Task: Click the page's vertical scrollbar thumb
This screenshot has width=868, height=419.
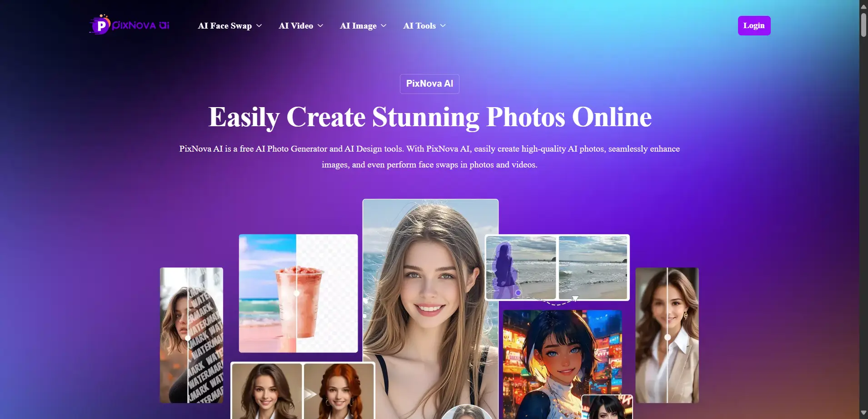Action: click(x=863, y=25)
